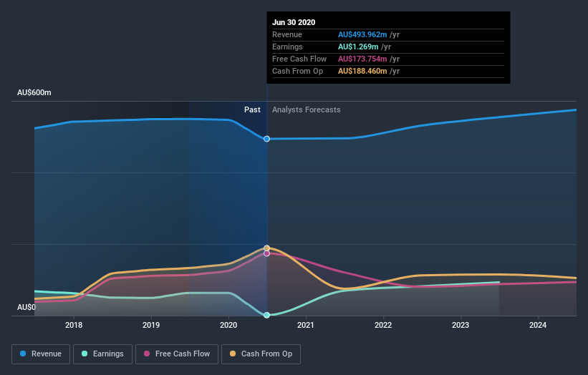Click the 2024 x-axis label

pyautogui.click(x=538, y=325)
